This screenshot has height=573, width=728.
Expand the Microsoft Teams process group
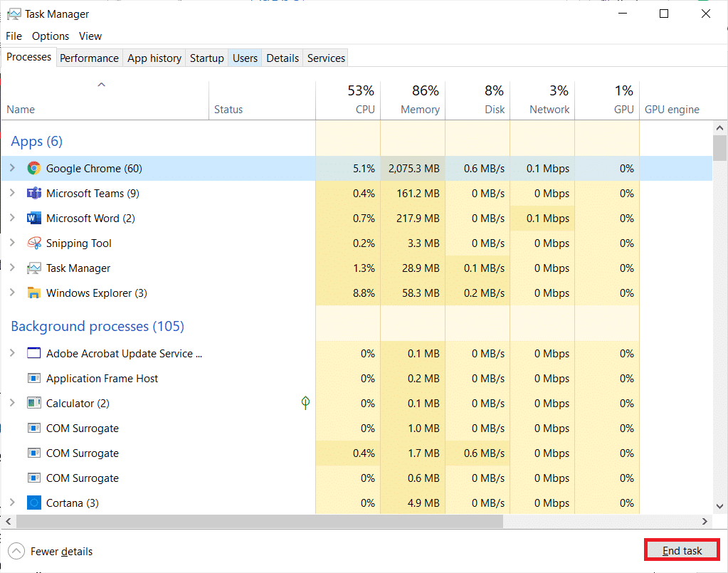click(x=13, y=193)
